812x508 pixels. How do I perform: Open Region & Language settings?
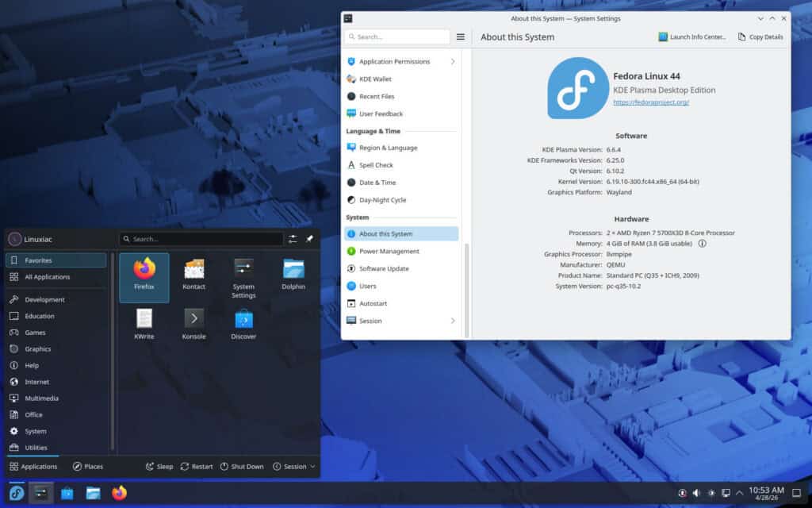tap(389, 147)
